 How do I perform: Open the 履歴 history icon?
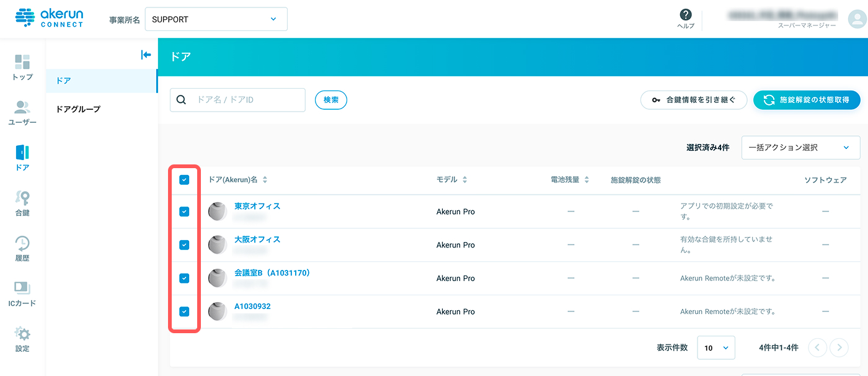click(22, 243)
